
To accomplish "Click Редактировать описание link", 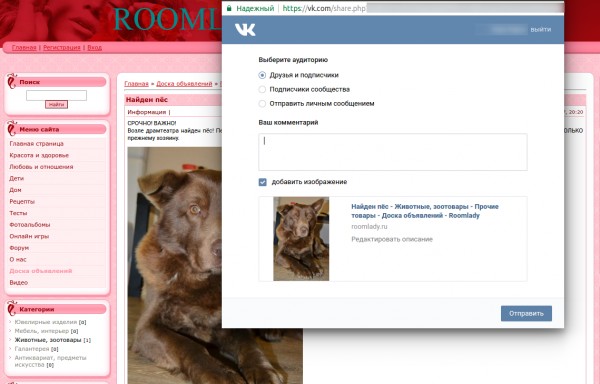I will click(x=392, y=239).
